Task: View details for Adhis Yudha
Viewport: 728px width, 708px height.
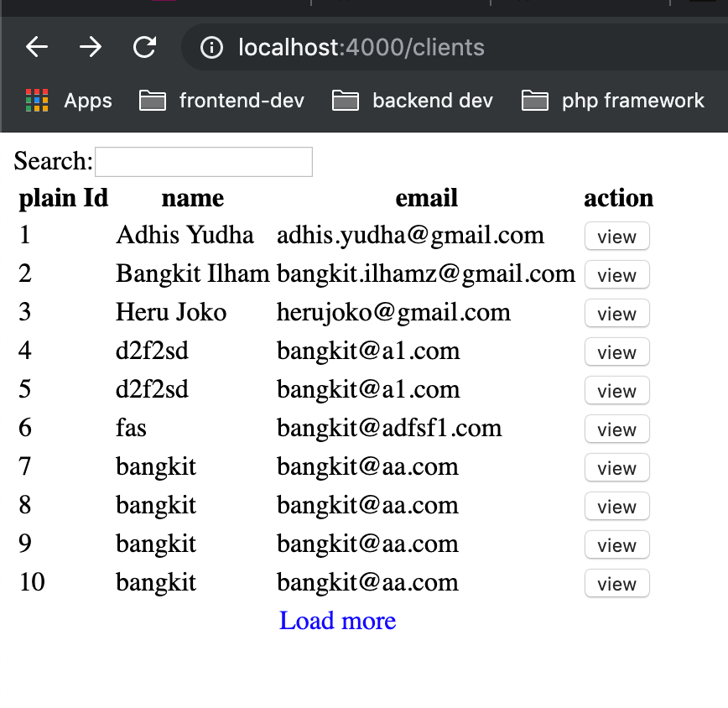Action: tap(616, 236)
